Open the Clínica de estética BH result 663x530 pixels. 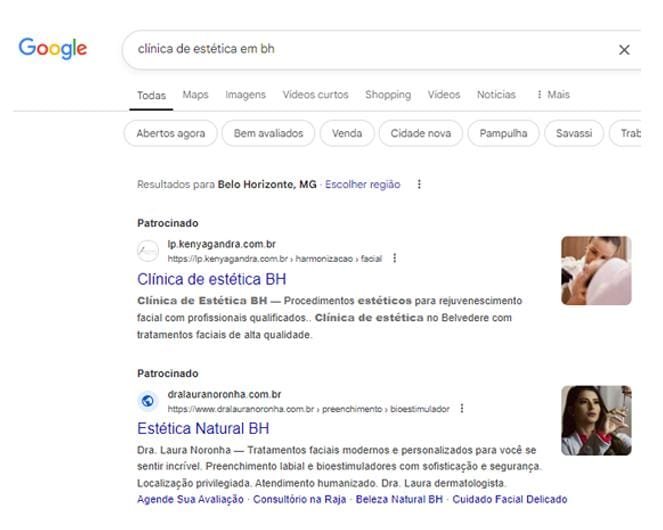pos(211,279)
